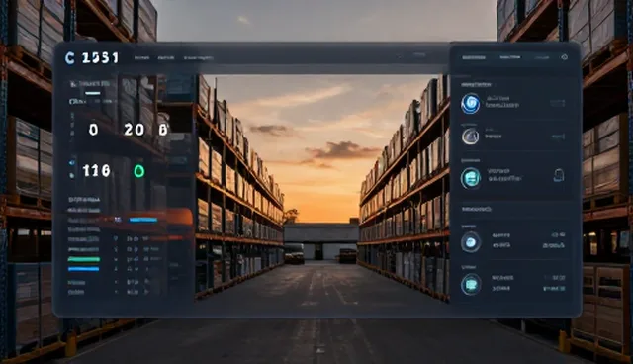Click the small speaker icon left of 116
The width and height of the screenshot is (633, 364).
tap(72, 162)
